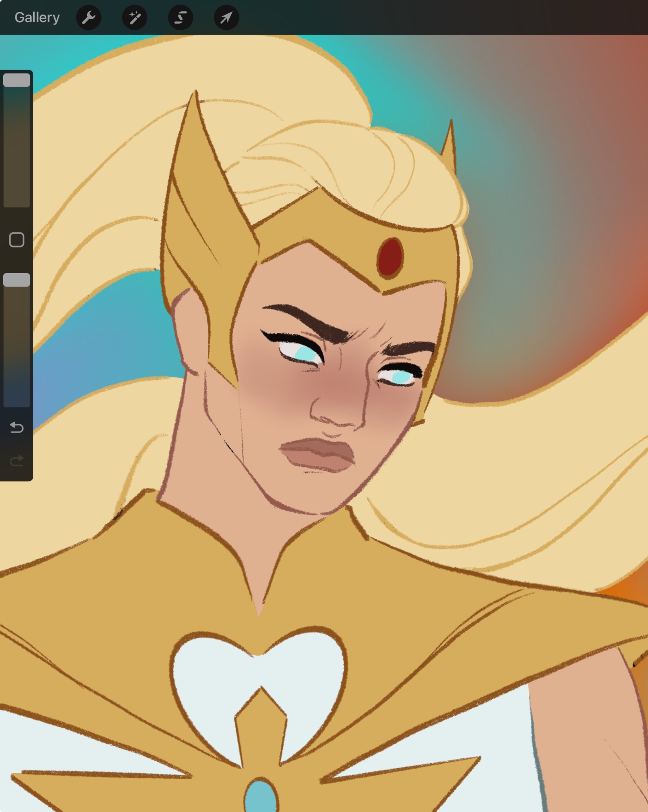Click the brush size slider handle
This screenshot has height=812, width=648.
(x=17, y=80)
